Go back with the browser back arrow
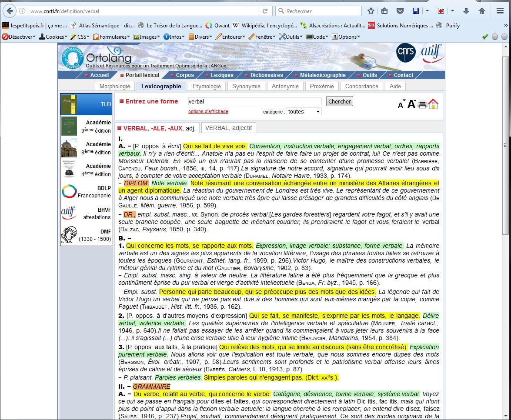 pyautogui.click(x=10, y=11)
